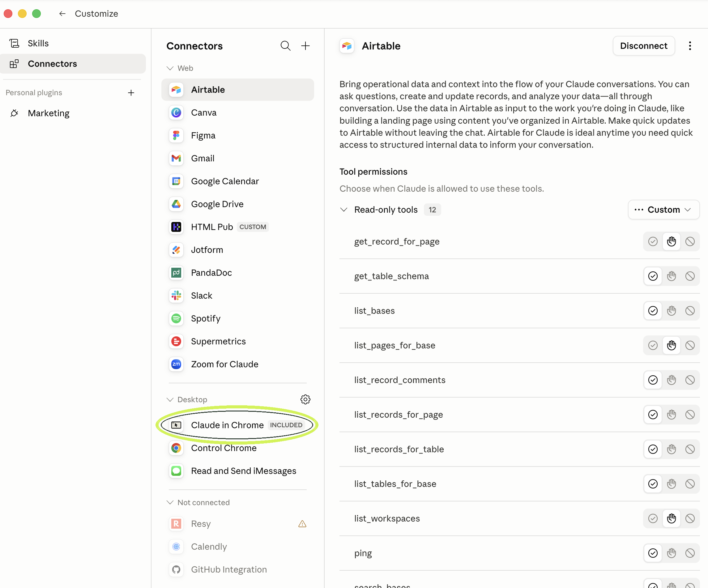708x588 pixels.
Task: Click the Read-only tools count badge 12
Action: point(432,210)
